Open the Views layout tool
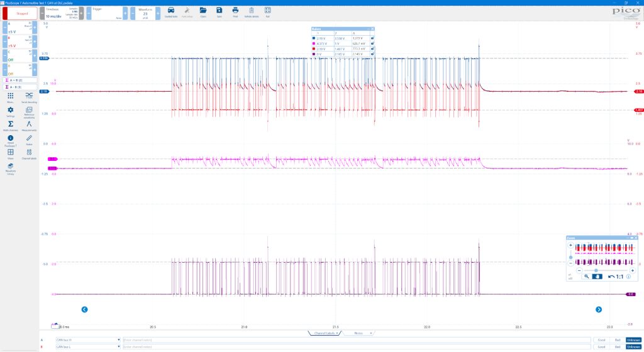 pos(10,154)
